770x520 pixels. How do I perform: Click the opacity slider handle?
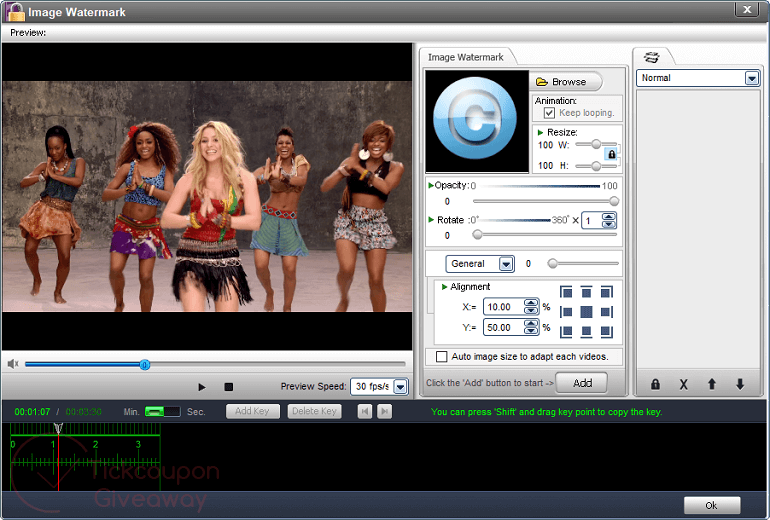click(x=614, y=201)
